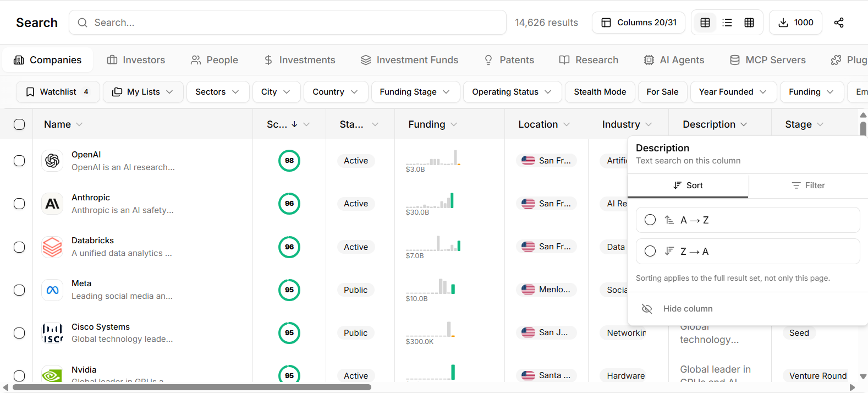
Task: Click the Cisco Systems logo
Action: pos(52,333)
